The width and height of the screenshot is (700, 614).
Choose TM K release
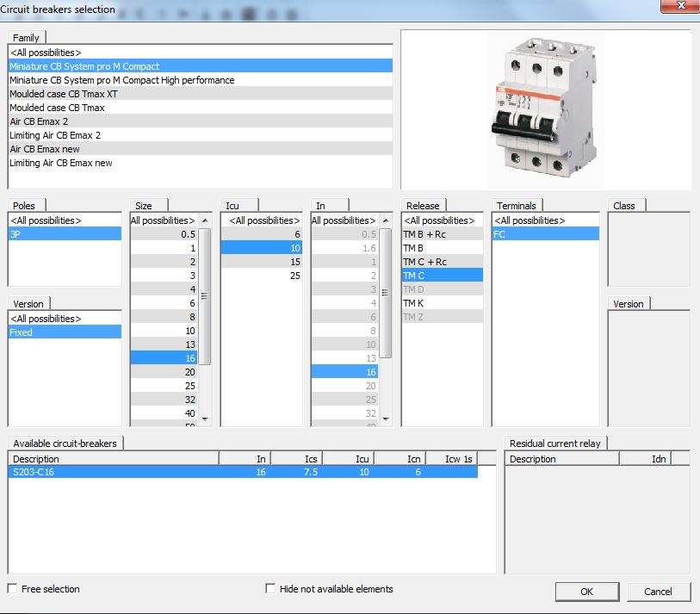[442, 303]
